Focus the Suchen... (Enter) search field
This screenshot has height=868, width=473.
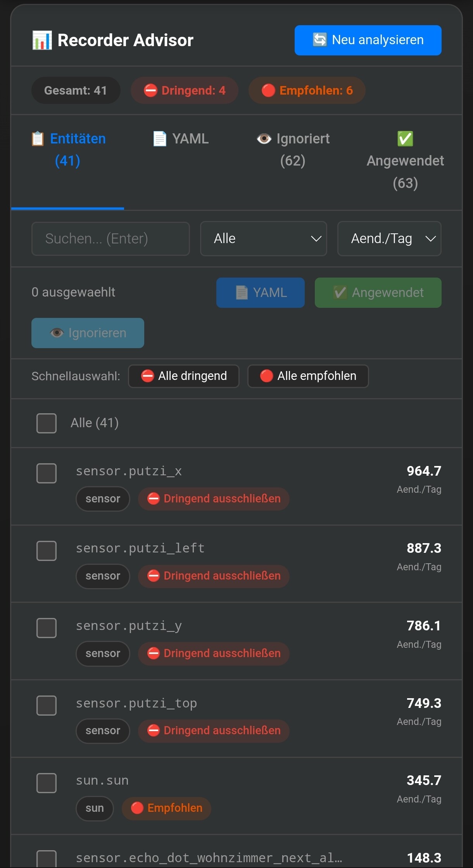pos(110,238)
